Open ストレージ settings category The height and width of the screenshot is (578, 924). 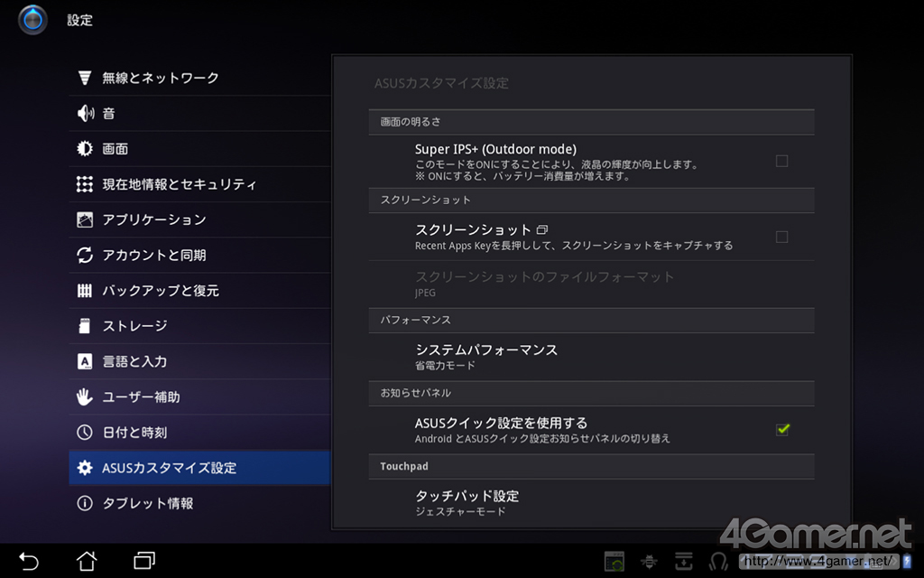[x=199, y=325]
